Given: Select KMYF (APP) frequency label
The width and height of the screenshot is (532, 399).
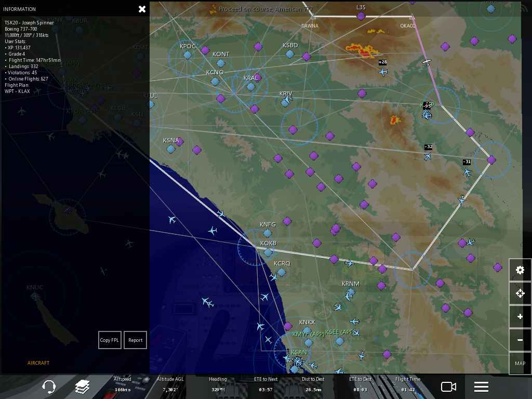Looking at the screenshot, I should (309, 334).
